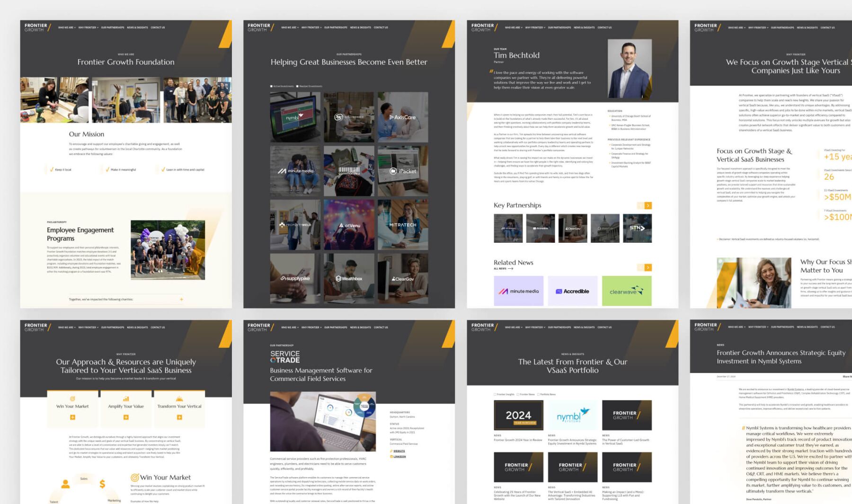Click the plus icon under Win Your Market

(x=72, y=417)
